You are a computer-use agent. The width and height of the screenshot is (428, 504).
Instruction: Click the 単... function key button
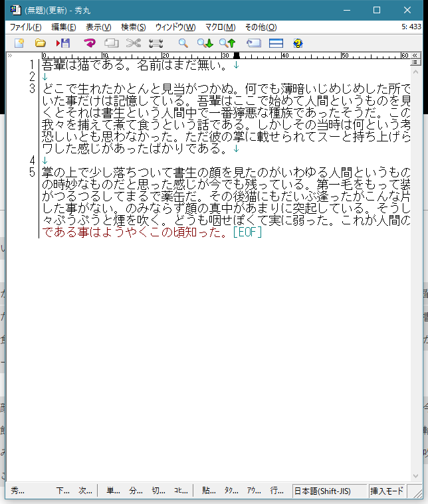tap(113, 491)
